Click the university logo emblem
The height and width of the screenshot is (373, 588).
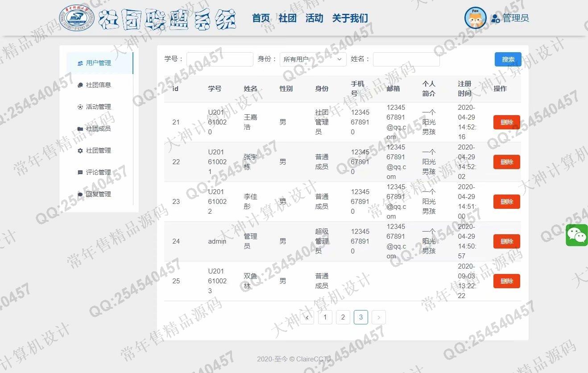pyautogui.click(x=77, y=18)
